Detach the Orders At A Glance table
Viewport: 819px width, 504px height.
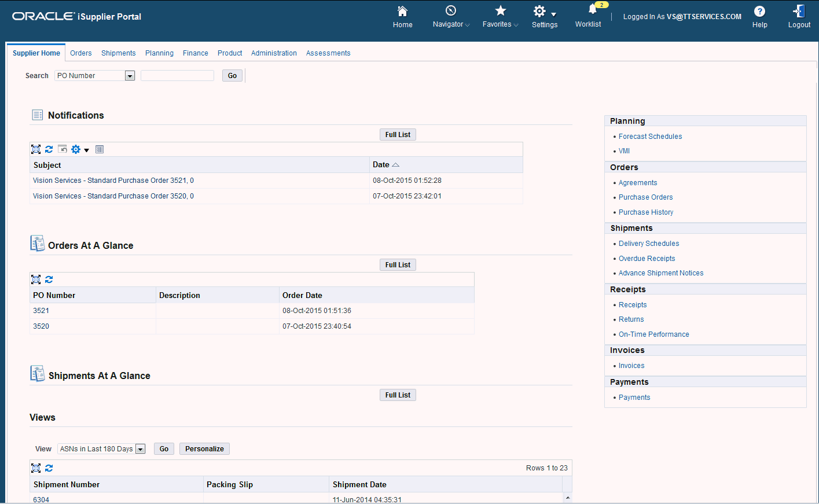point(36,279)
